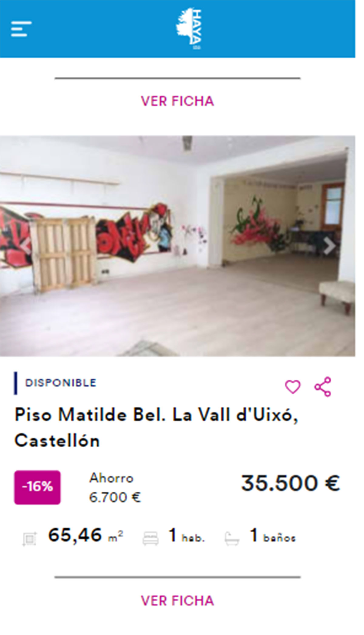Click the bed icon for rooms
This screenshot has height=635, width=364.
151,539
